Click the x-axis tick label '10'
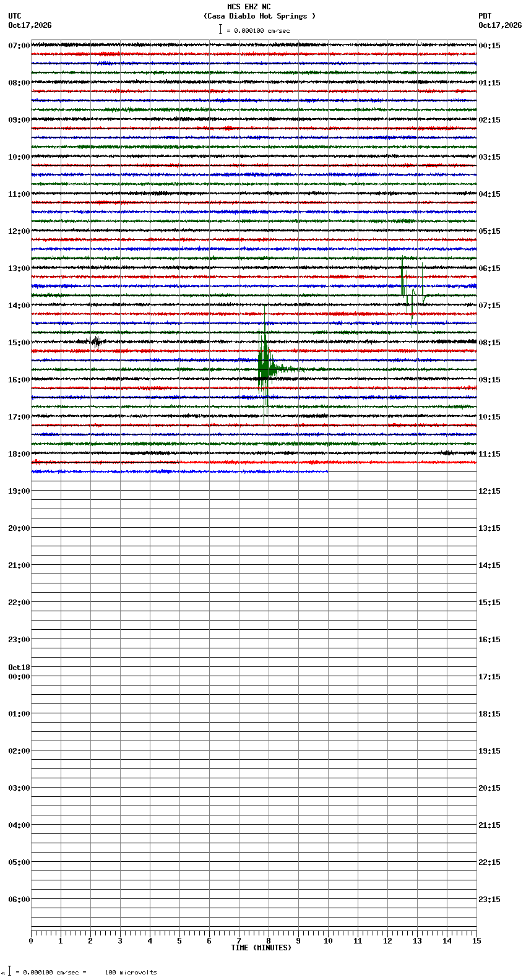The width and height of the screenshot is (526, 980). 328,941
